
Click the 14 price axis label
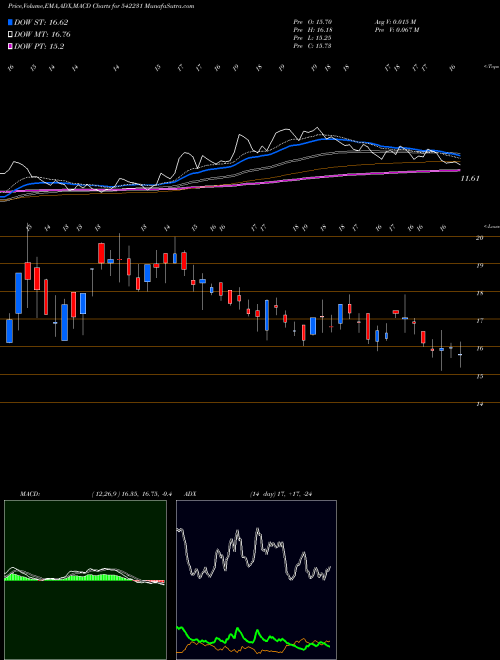(479, 404)
